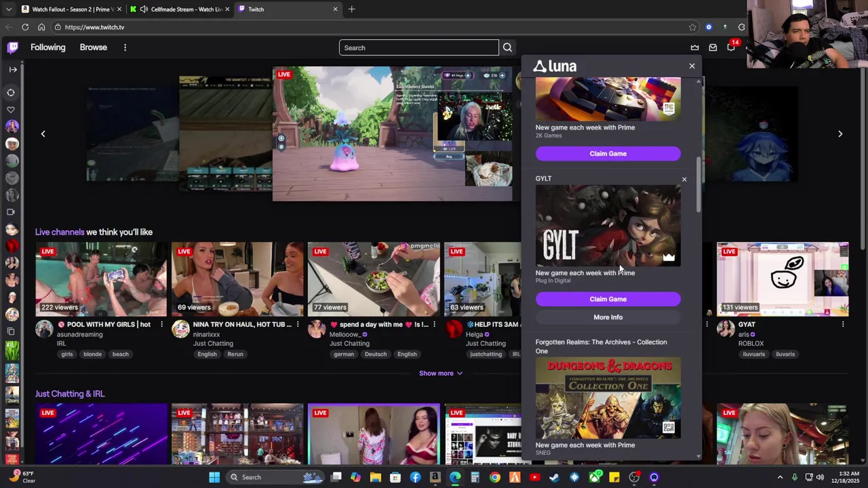868x488 pixels.
Task: Open the Browse page
Action: pos(93,47)
